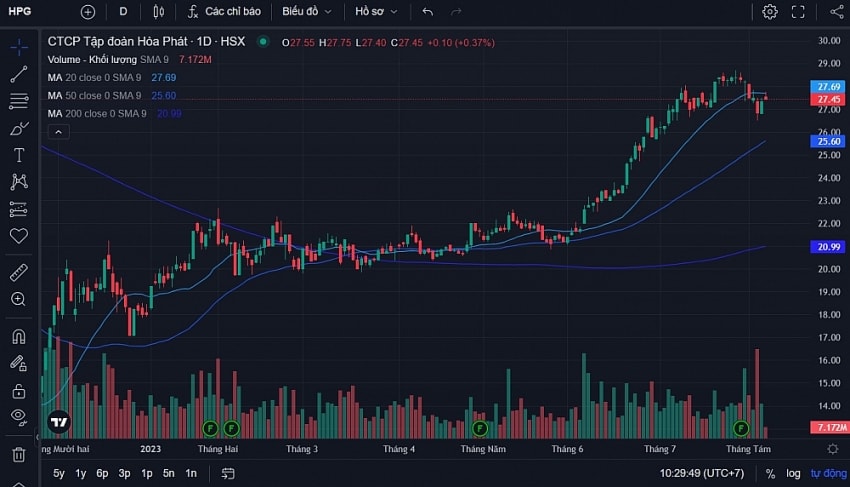This screenshot has height=487, width=850.
Task: Set range to 5y
Action: [59, 473]
